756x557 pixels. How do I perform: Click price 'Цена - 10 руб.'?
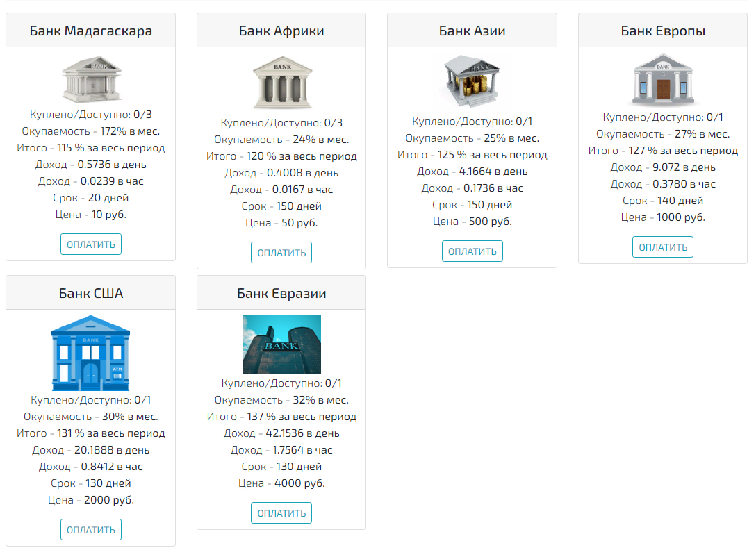pyautogui.click(x=90, y=215)
